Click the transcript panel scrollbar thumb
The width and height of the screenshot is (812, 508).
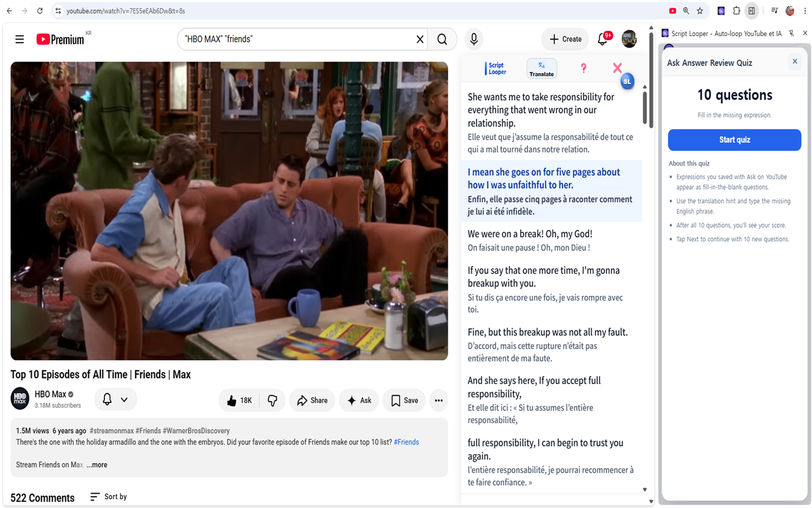point(645,108)
